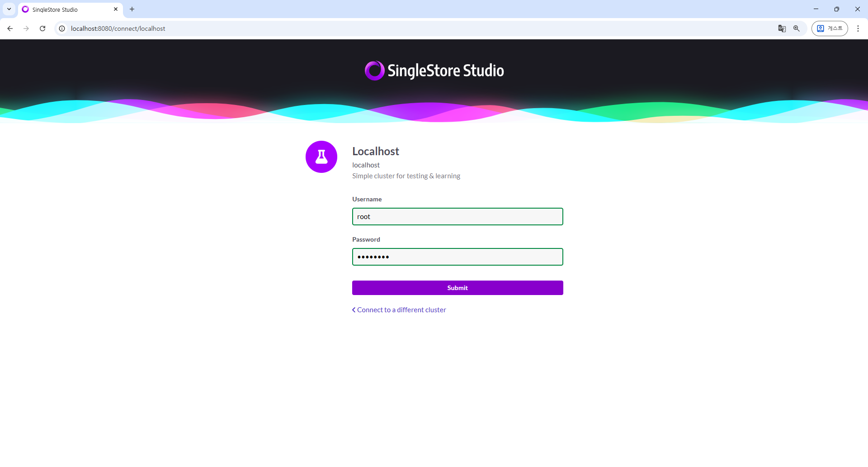Open Chrome three-dot menu
868x467 pixels.
click(858, 29)
